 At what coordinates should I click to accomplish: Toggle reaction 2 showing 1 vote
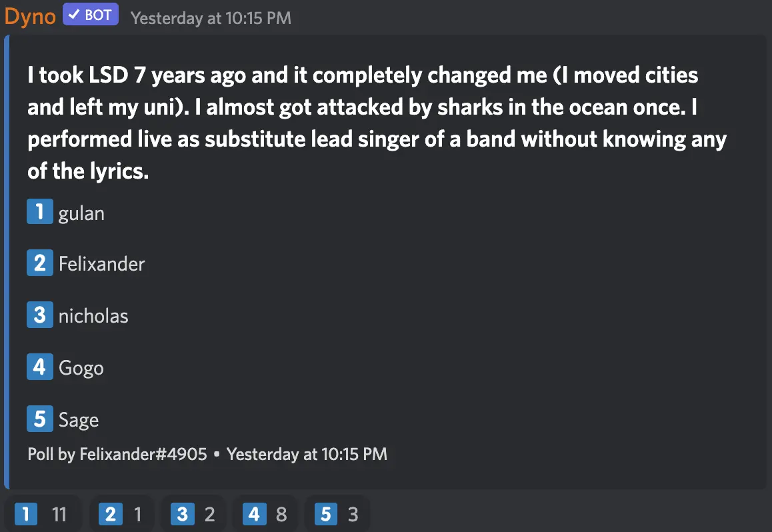(121, 514)
